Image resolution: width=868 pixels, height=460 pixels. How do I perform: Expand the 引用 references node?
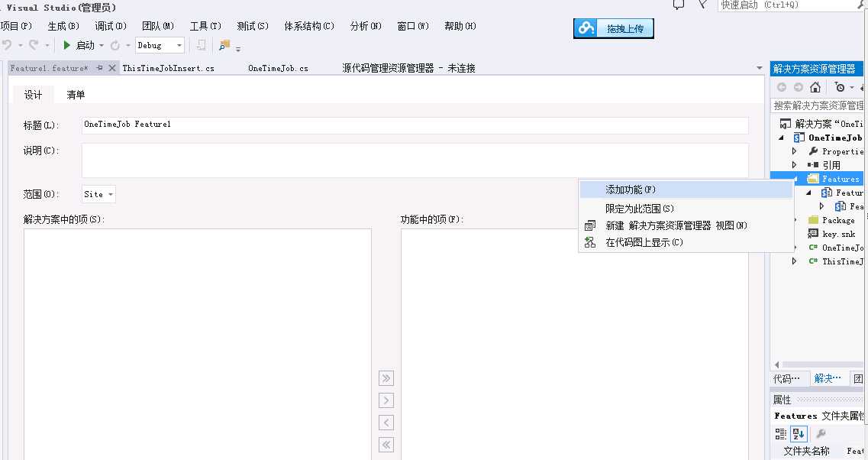tap(795, 164)
